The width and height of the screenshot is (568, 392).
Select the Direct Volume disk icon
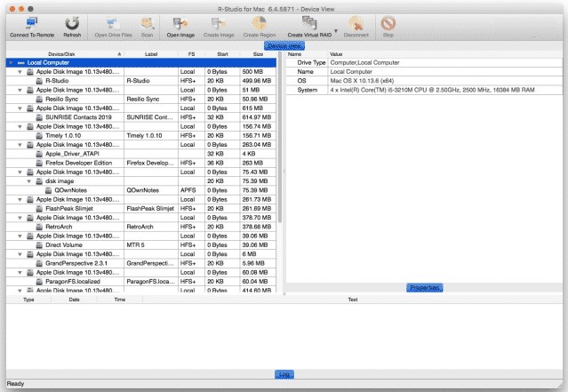[39, 245]
